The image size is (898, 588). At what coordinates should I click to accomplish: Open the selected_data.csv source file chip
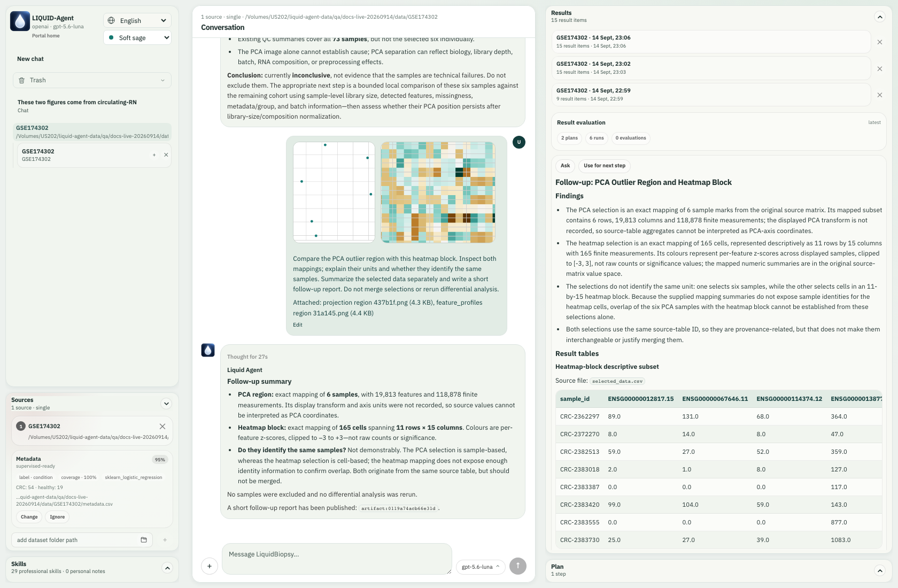(x=617, y=381)
